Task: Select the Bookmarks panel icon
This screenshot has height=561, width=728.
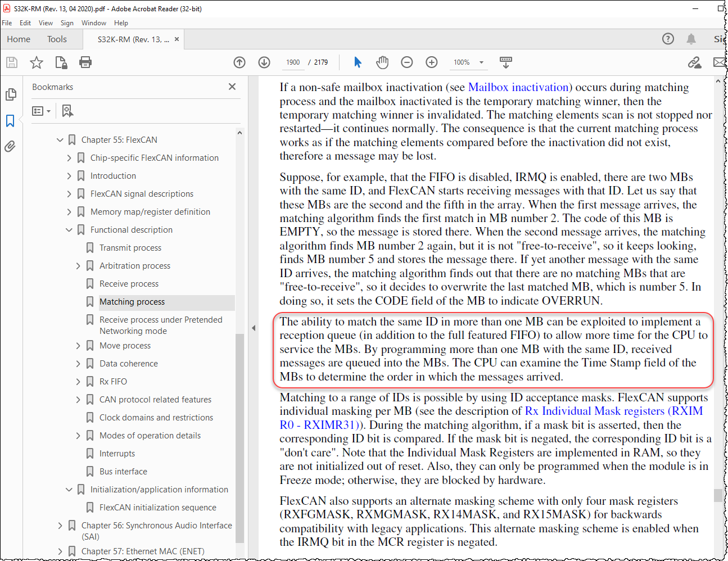Action: (x=11, y=120)
